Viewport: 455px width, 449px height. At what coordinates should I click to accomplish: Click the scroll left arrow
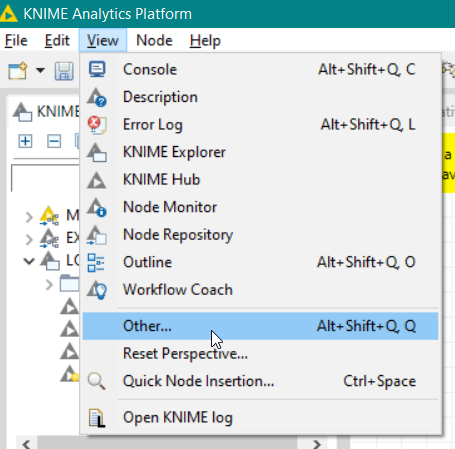pos(26,444)
